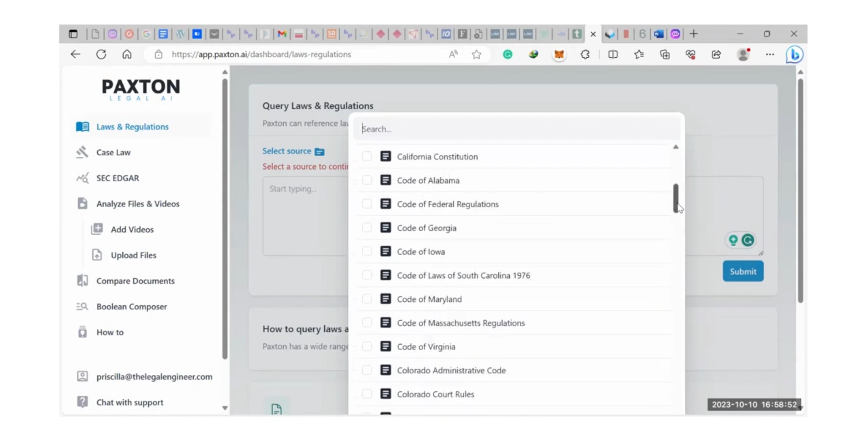Screen dimensions: 868x437
Task: Click the account profile icon in sidebar
Action: tap(82, 376)
